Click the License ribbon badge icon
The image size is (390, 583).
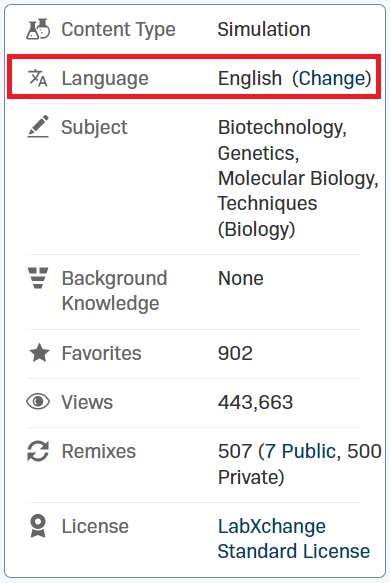[38, 526]
